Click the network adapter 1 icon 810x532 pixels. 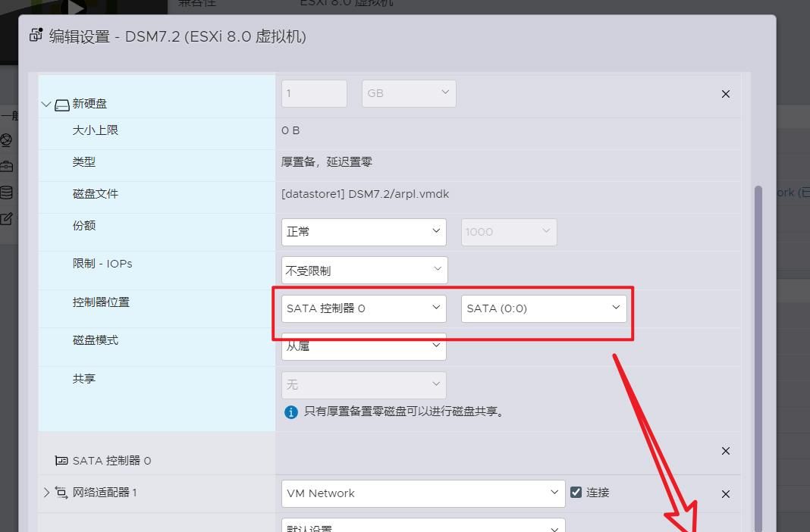61,493
